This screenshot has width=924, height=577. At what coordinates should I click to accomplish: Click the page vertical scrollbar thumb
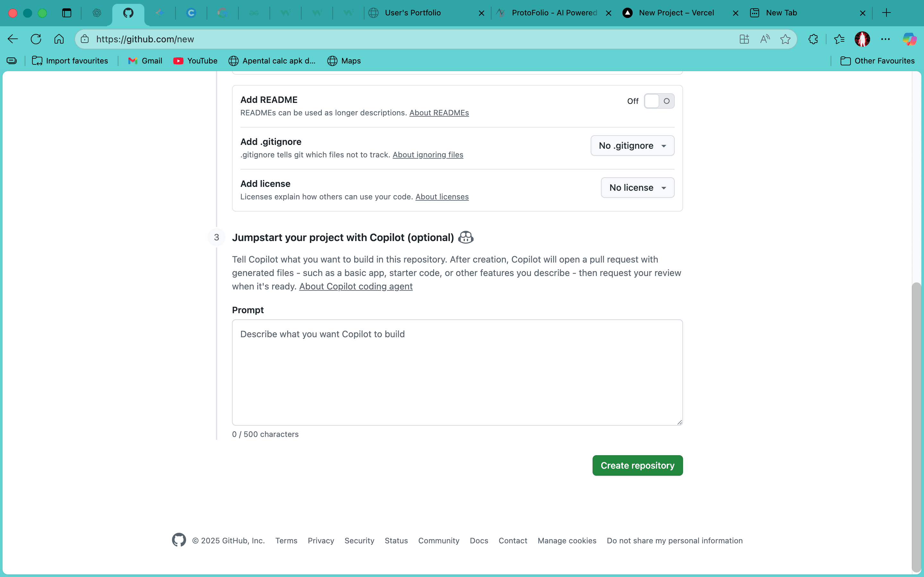pos(916,427)
